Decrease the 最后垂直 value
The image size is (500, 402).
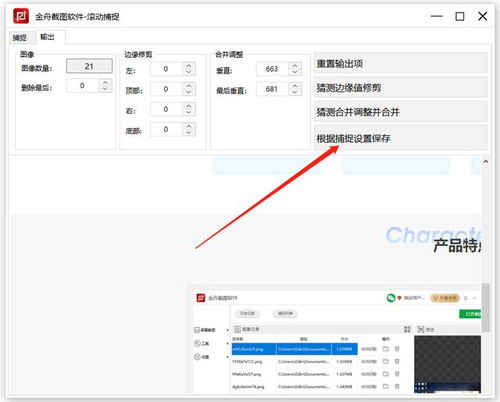tap(295, 92)
